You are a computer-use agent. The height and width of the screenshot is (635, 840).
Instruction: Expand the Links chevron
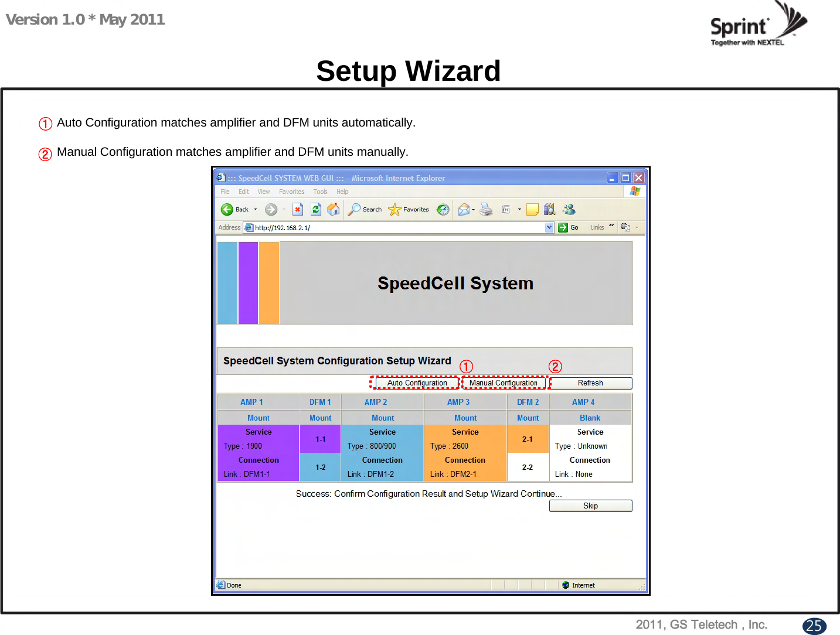coord(611,227)
